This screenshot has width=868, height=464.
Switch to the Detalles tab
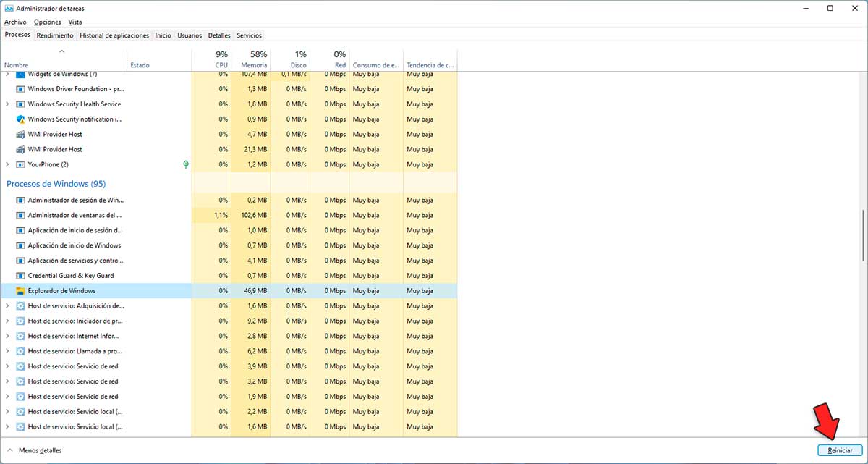219,35
